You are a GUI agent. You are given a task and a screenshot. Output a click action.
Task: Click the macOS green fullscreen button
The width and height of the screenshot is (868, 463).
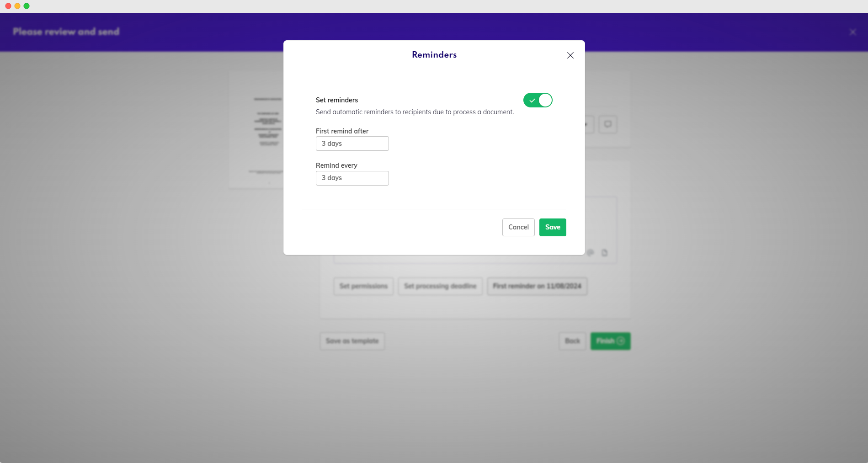[x=27, y=6]
